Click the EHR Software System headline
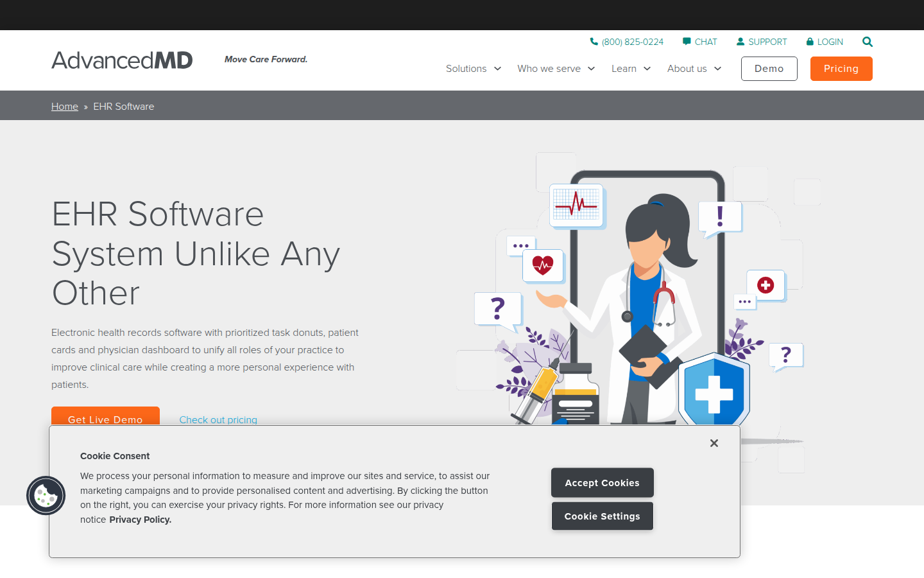The image size is (924, 578). (196, 254)
